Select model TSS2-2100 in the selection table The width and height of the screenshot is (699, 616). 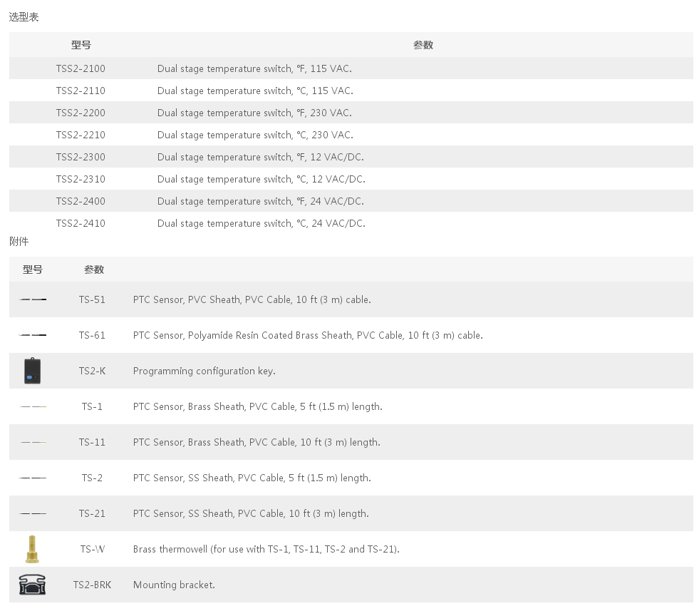pyautogui.click(x=81, y=68)
